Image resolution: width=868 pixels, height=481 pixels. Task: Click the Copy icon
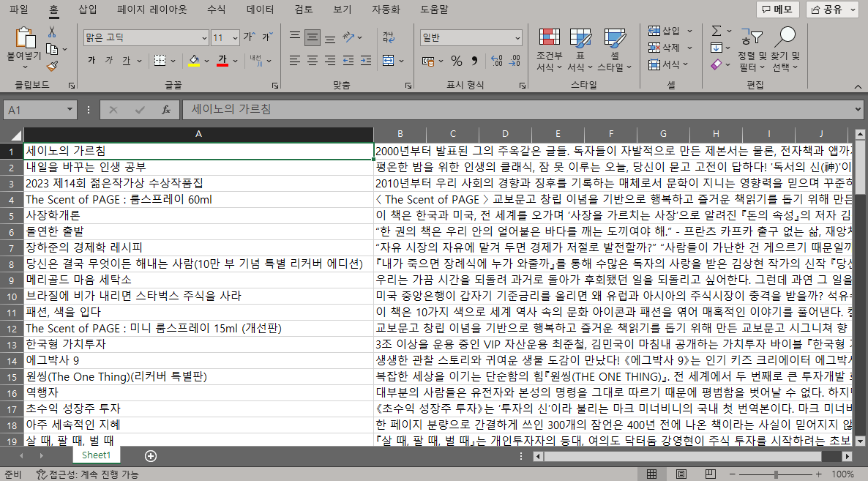pos(52,49)
